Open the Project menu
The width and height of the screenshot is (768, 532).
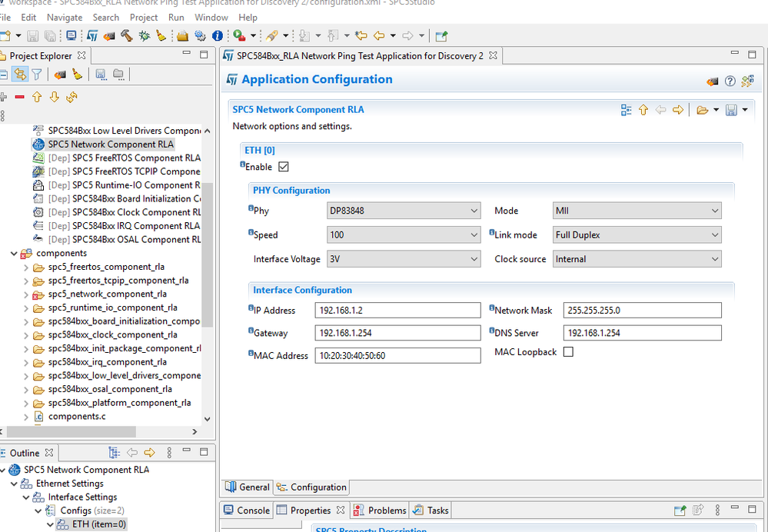(144, 17)
